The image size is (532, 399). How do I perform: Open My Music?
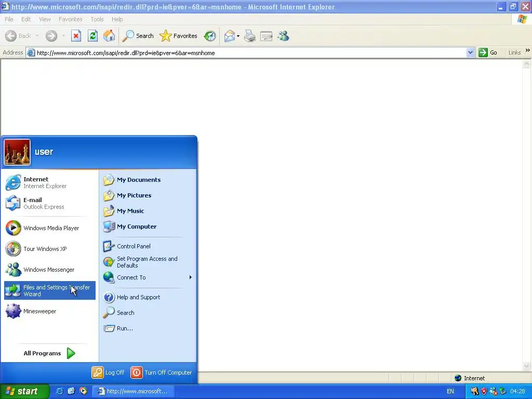tap(149, 211)
